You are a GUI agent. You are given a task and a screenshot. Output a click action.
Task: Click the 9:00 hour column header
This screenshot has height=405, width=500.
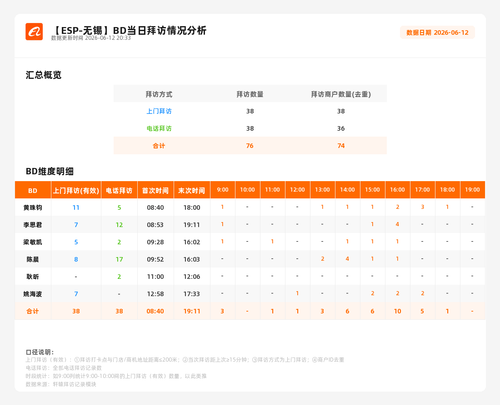[x=223, y=190]
